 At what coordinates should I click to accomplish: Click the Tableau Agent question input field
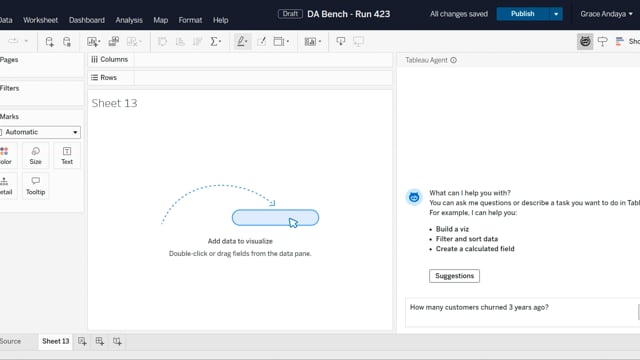[522, 312]
